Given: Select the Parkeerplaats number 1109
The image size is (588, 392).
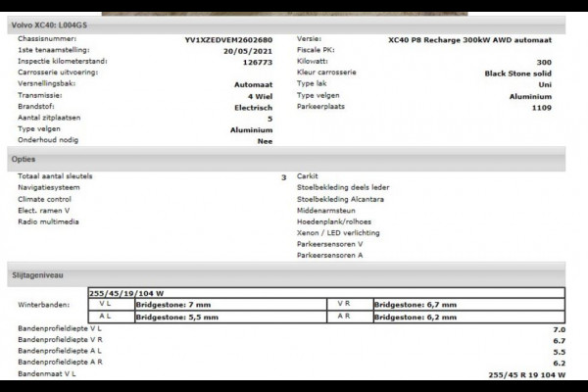Looking at the screenshot, I should click(x=554, y=108).
